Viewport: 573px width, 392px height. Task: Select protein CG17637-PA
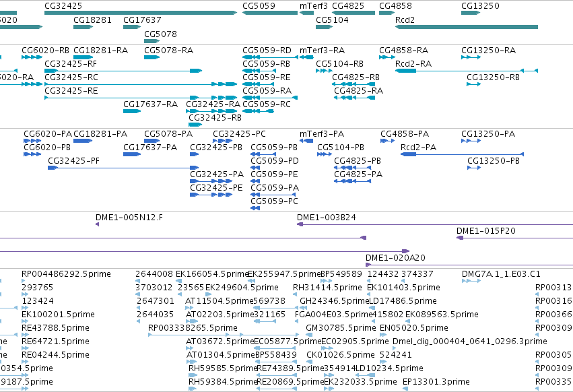coord(132,154)
